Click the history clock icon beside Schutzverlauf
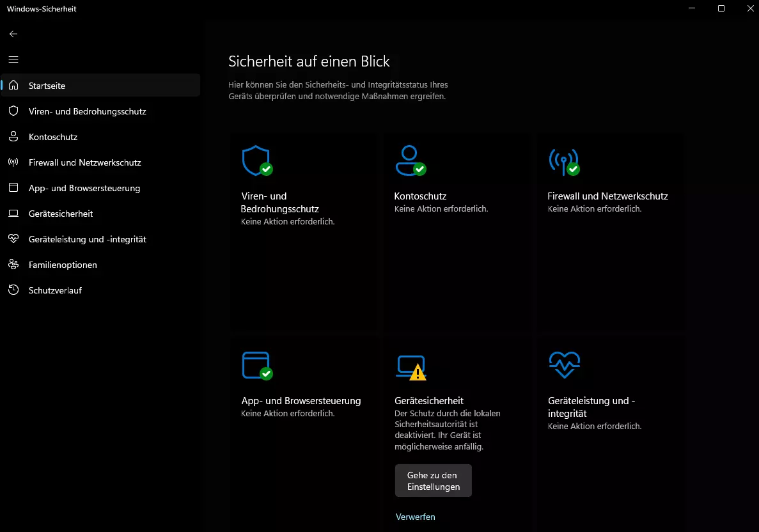 (x=13, y=290)
